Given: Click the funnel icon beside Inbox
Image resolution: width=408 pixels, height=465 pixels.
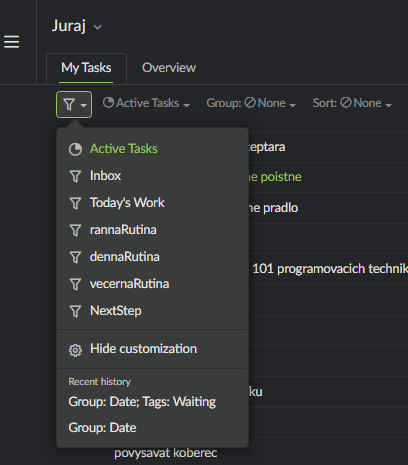Looking at the screenshot, I should tap(75, 176).
